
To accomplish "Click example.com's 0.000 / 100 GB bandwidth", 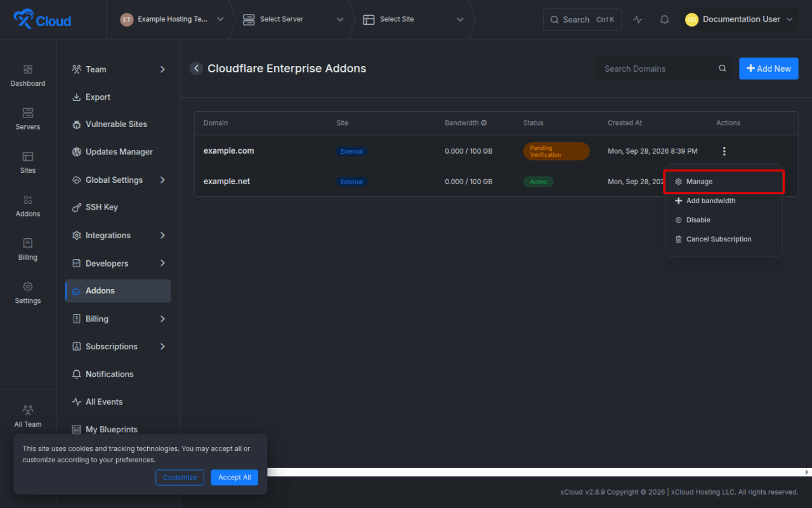I will click(468, 151).
